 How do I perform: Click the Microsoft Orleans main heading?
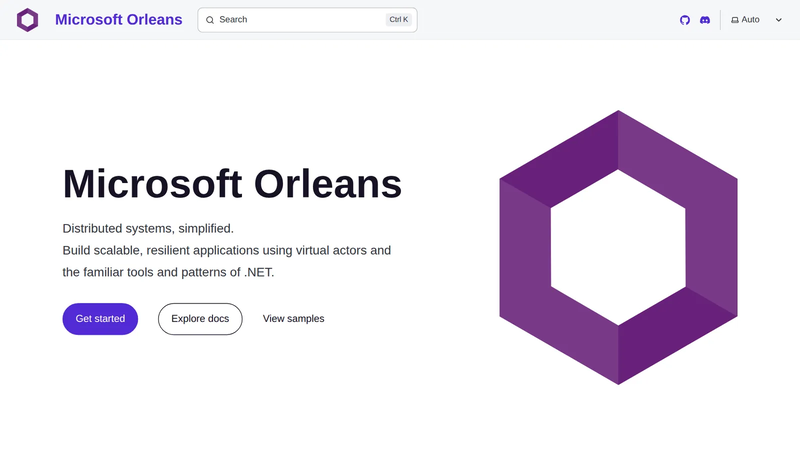point(232,184)
